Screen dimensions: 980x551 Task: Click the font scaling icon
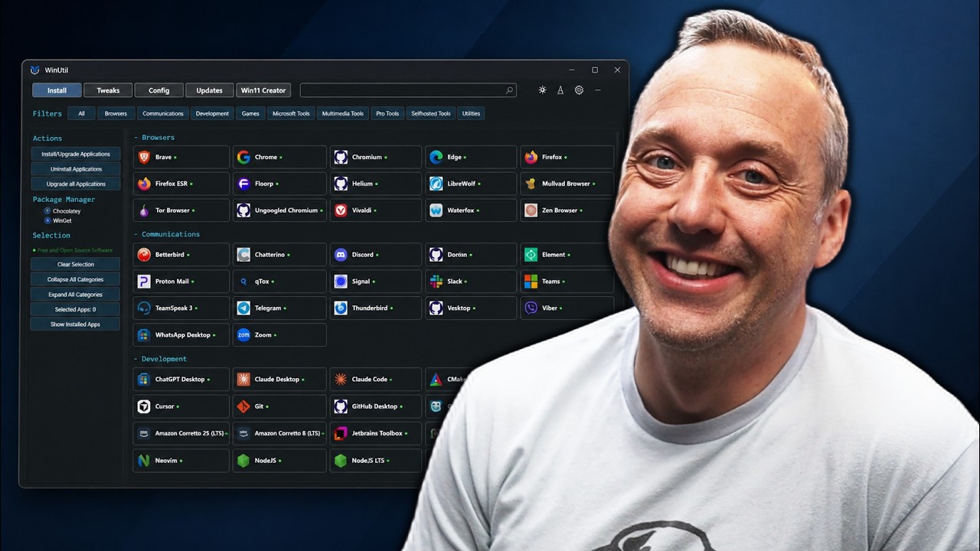[x=560, y=90]
